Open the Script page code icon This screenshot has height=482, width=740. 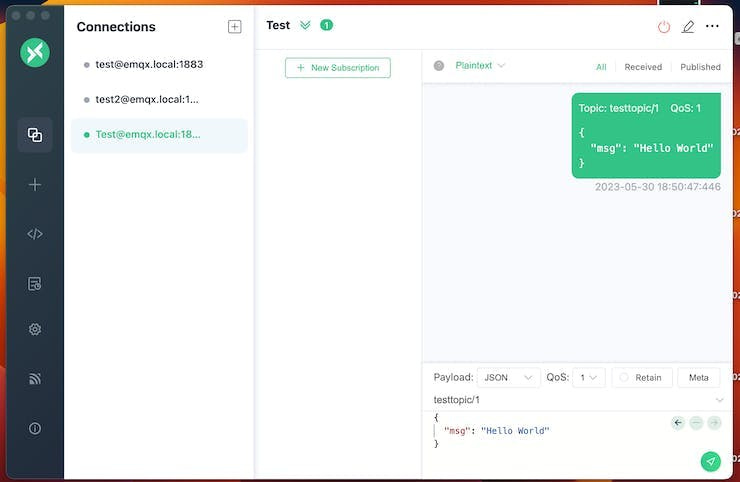click(35, 234)
